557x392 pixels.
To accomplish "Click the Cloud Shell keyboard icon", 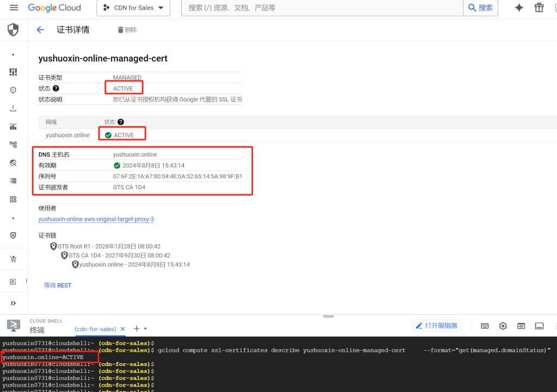I will (485, 326).
